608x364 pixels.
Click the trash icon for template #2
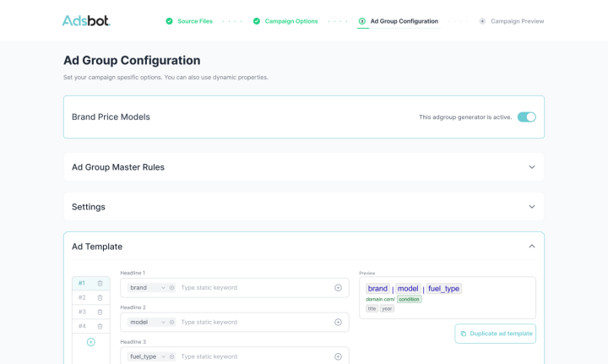tap(100, 297)
